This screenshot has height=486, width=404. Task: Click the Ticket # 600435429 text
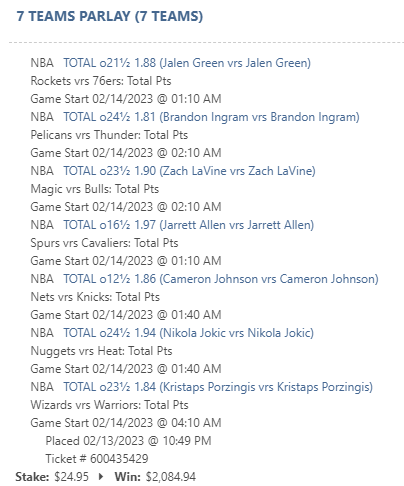[97, 459]
